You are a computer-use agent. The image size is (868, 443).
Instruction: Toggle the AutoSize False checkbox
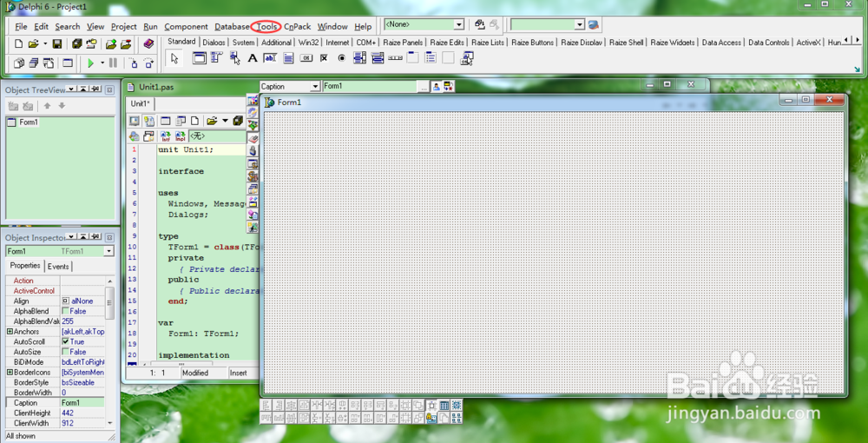click(x=65, y=352)
